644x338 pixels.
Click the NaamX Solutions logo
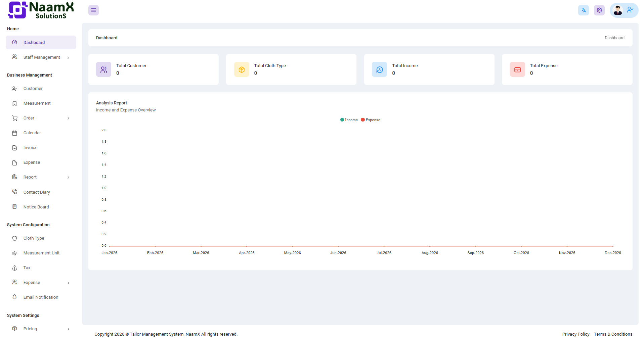point(41,10)
